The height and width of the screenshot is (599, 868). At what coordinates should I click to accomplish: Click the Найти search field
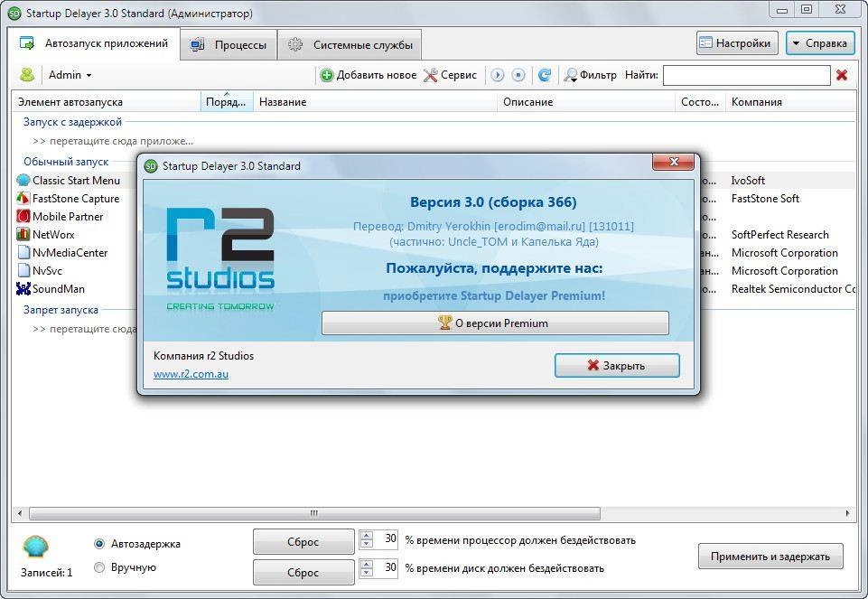point(747,75)
